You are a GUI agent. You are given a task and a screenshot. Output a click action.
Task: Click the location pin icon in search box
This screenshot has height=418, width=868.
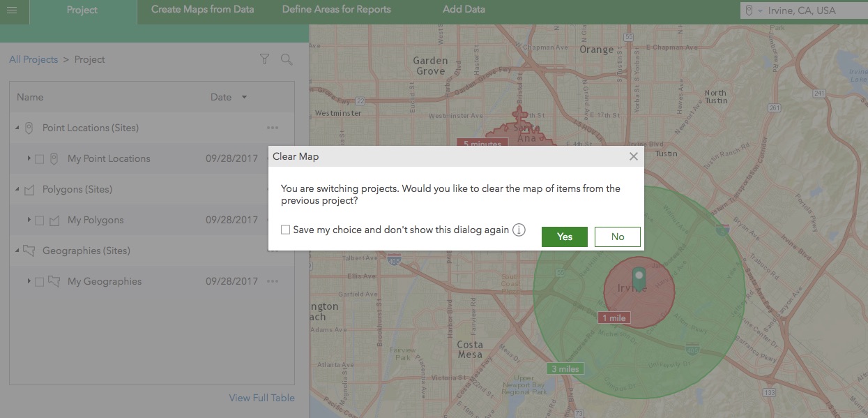coord(749,10)
